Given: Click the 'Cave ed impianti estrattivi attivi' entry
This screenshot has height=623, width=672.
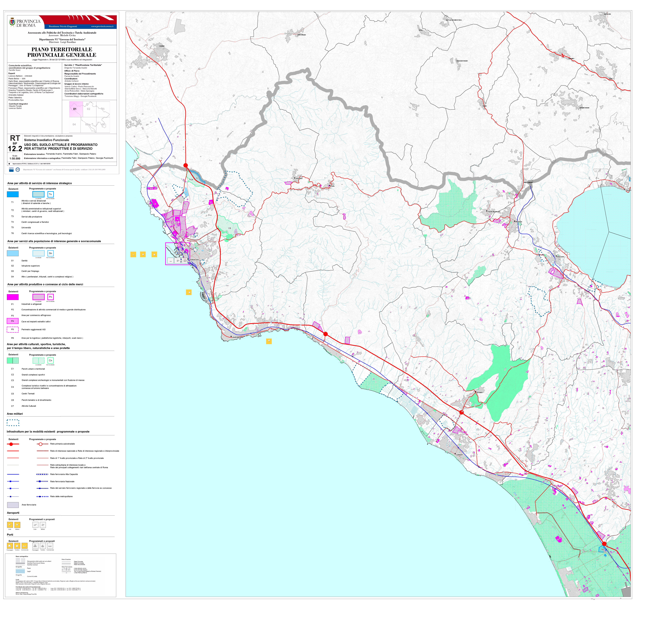Looking at the screenshot, I should [36, 322].
